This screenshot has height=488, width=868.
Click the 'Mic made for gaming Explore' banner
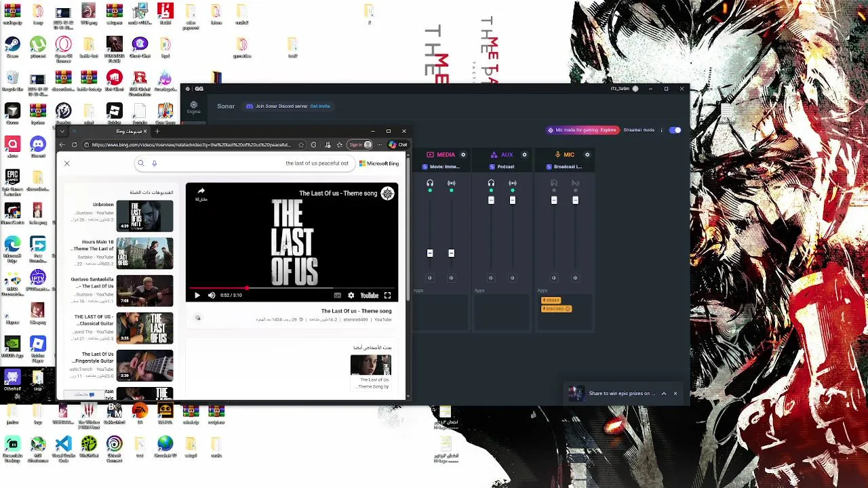[583, 130]
